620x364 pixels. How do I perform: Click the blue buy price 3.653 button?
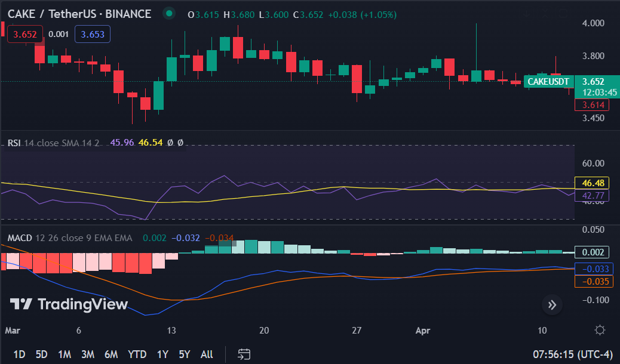coord(93,35)
